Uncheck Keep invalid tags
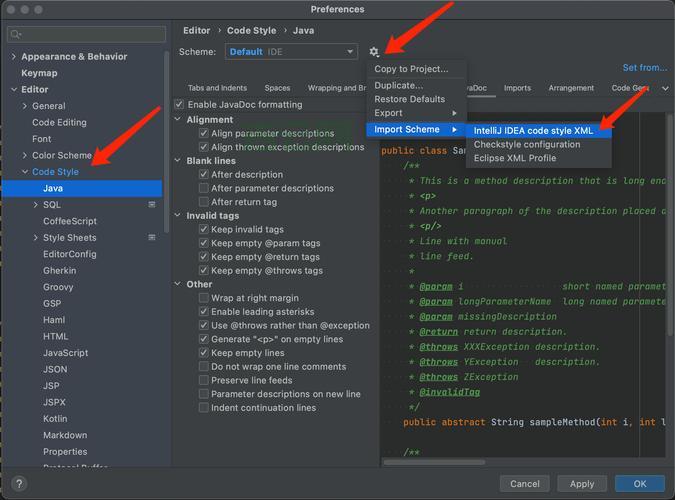Screen dimensions: 675x500 tap(204, 229)
